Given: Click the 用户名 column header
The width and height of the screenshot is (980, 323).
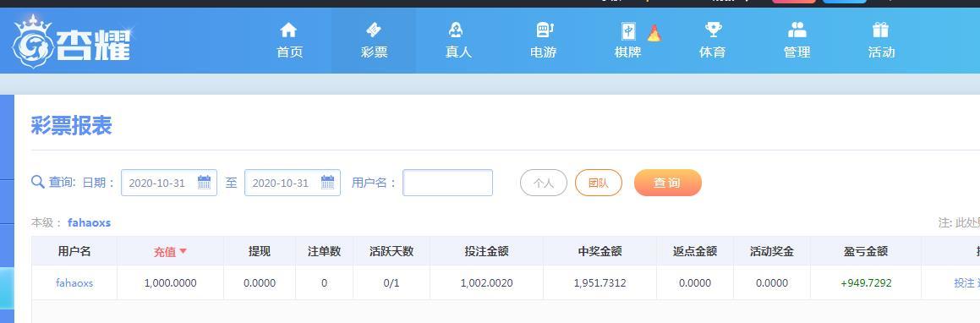Looking at the screenshot, I should [x=74, y=251].
